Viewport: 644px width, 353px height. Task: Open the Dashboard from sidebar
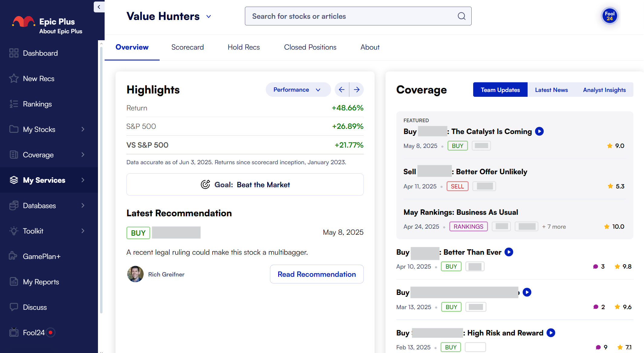click(40, 53)
